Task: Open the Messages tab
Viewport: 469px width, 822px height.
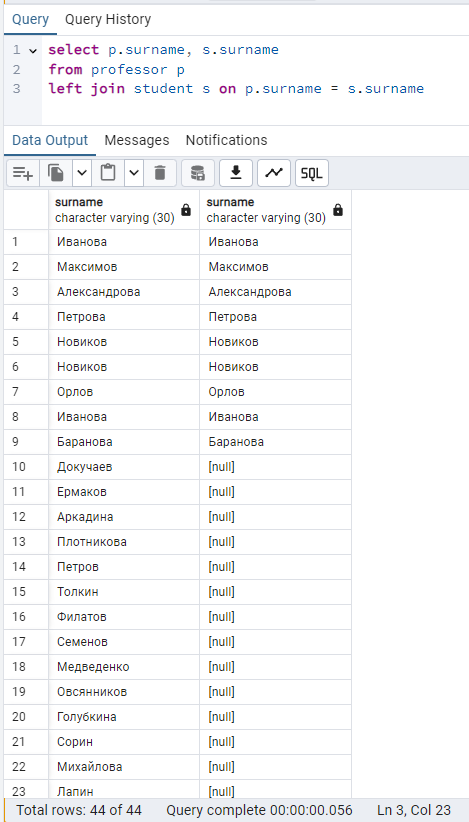Action: click(137, 140)
